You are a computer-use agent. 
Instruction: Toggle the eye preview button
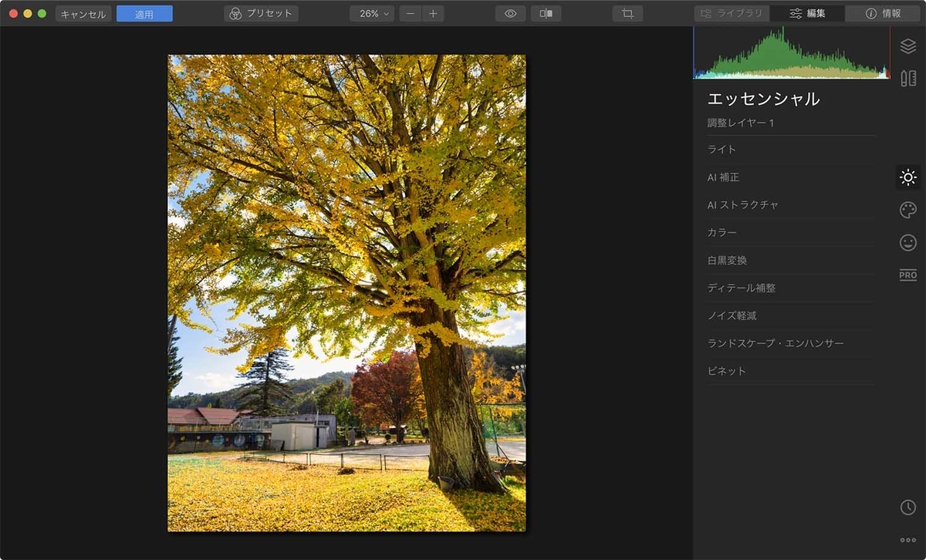[510, 14]
